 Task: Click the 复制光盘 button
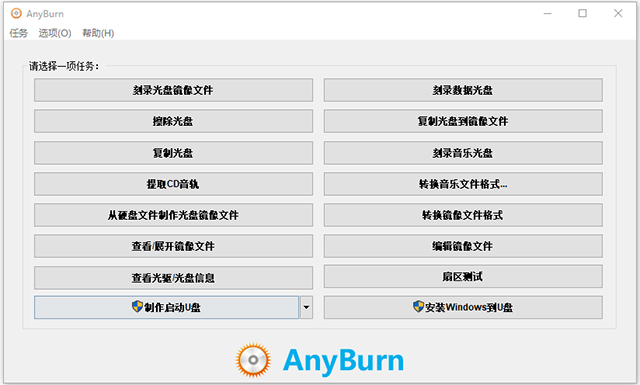pyautogui.click(x=173, y=153)
